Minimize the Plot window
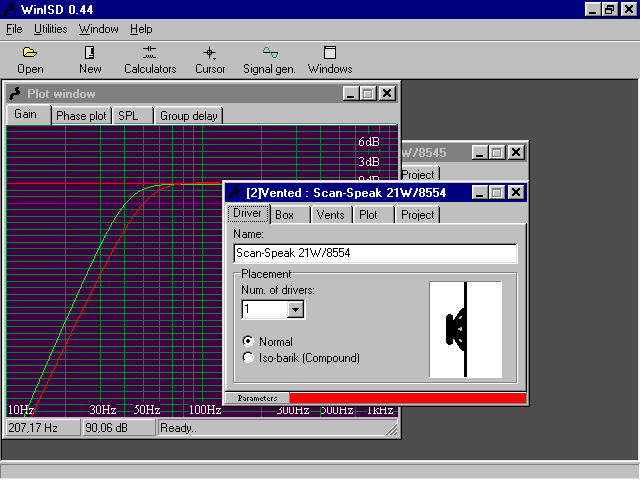This screenshot has width=640, height=480. click(351, 93)
